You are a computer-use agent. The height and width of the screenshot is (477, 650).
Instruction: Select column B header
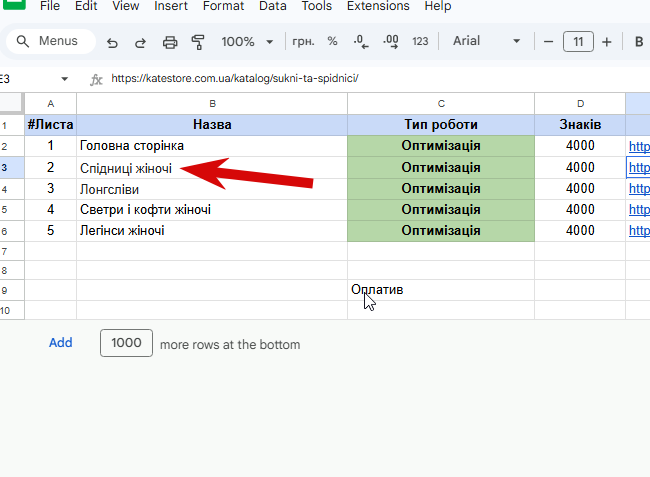(212, 104)
